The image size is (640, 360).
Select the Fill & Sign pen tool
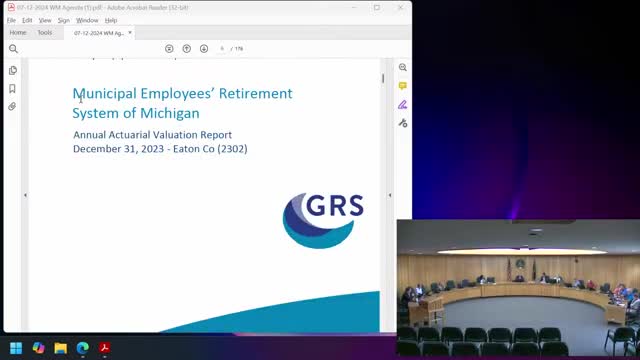point(403,104)
